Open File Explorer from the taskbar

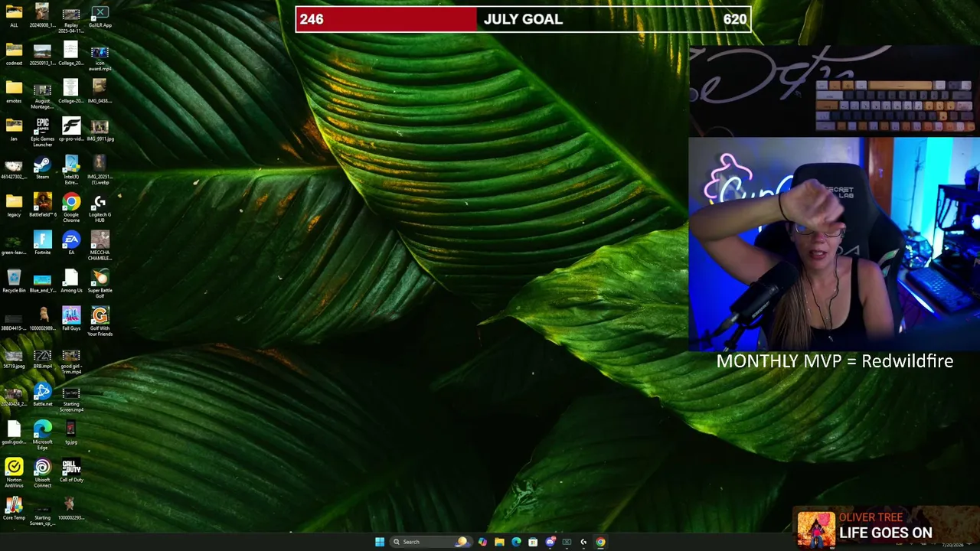tap(499, 542)
